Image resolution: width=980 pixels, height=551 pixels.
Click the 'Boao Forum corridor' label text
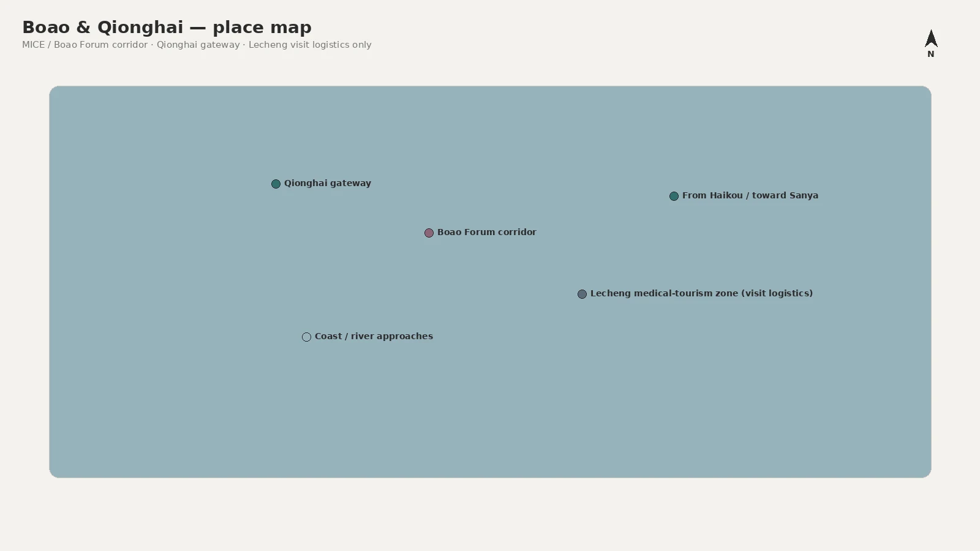click(487, 232)
